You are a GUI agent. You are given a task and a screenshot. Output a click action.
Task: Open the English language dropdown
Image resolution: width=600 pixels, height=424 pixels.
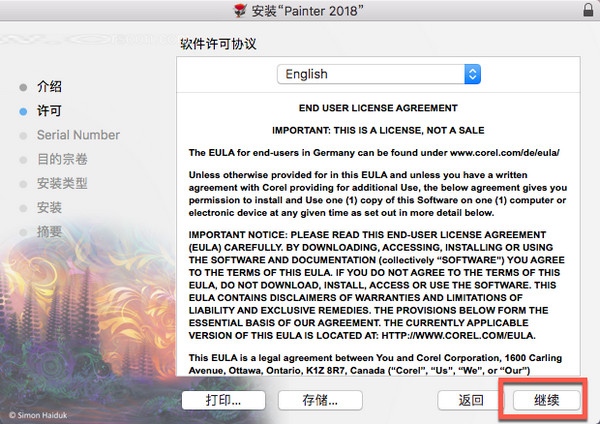(x=378, y=74)
